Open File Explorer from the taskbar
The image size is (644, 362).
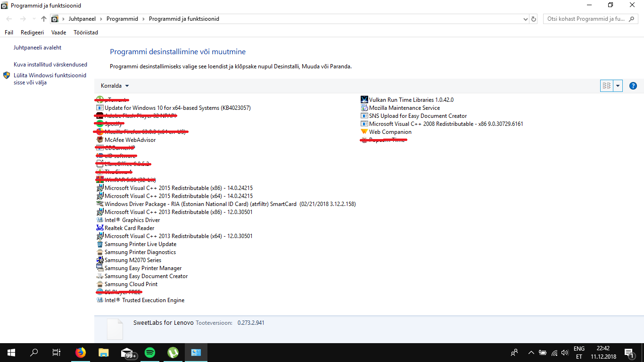pos(104,353)
